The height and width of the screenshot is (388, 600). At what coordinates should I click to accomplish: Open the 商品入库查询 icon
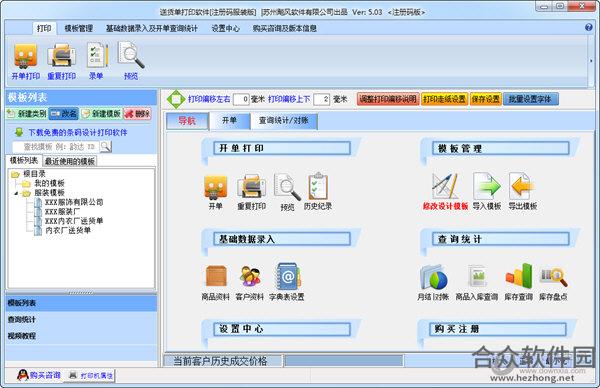tap(477, 283)
